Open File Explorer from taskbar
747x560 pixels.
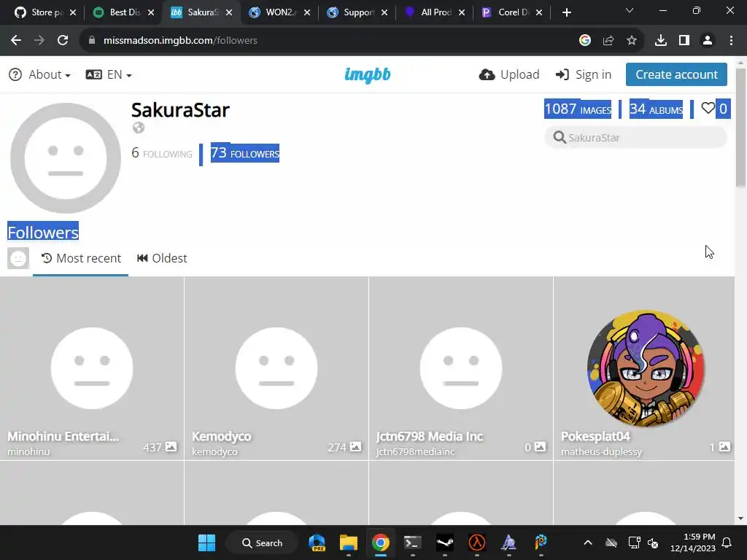pyautogui.click(x=348, y=542)
